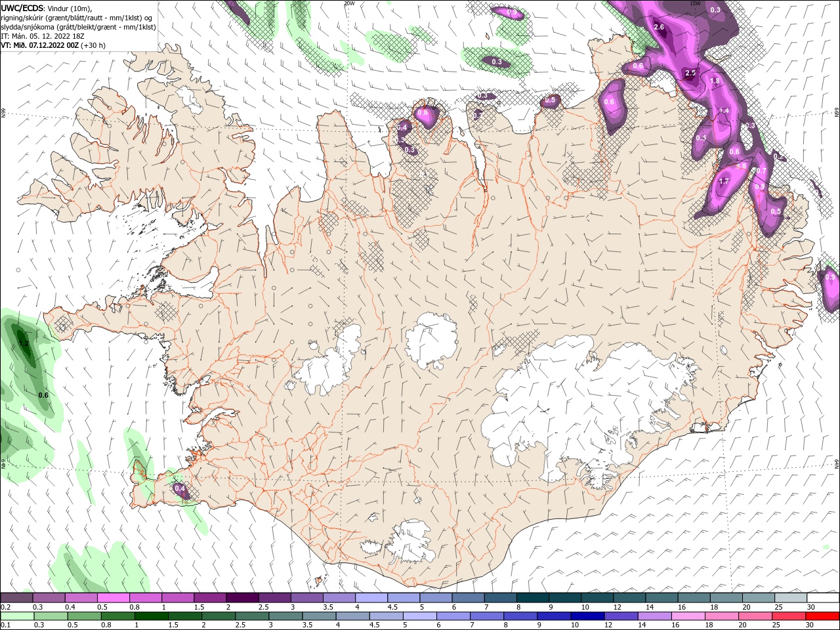Click the 0.4 label near Reykjanes peninsula
The image size is (840, 630).
click(180, 488)
